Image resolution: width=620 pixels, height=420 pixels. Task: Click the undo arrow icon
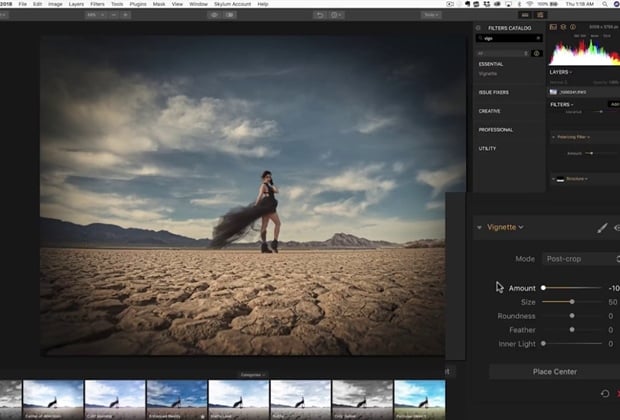click(x=320, y=15)
